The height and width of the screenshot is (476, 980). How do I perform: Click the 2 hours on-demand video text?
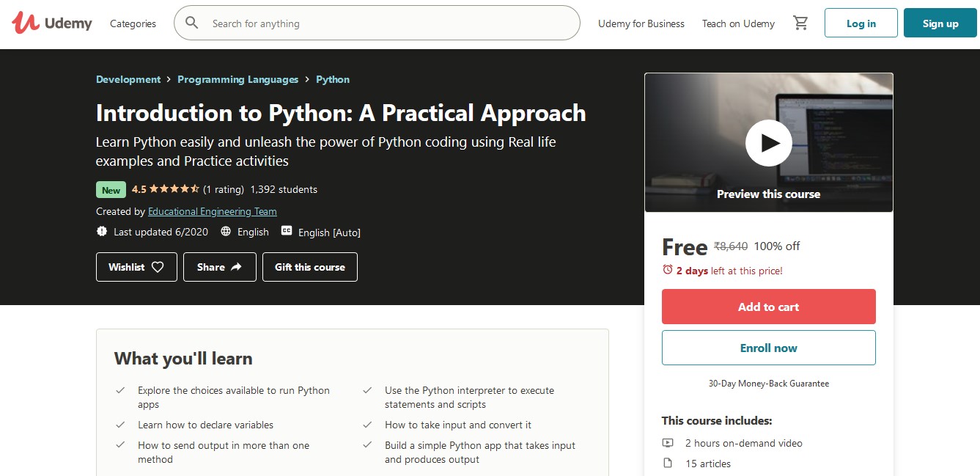744,443
